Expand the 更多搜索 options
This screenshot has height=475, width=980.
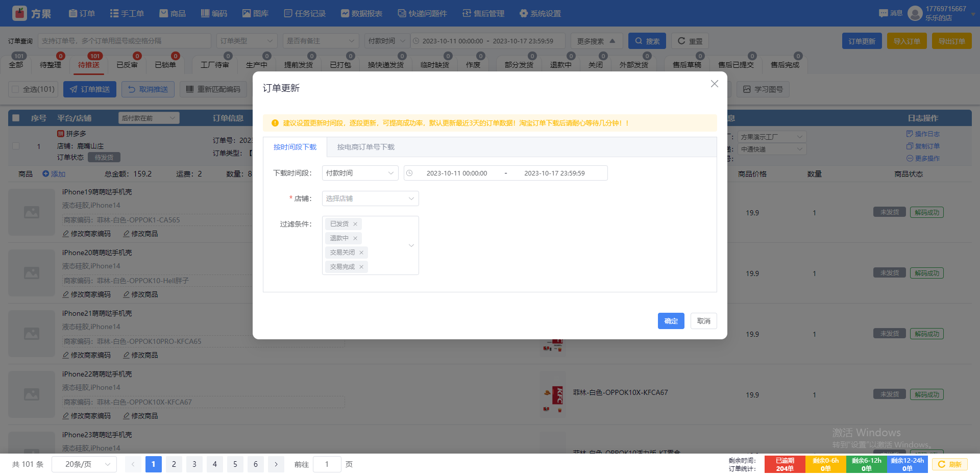tap(596, 41)
